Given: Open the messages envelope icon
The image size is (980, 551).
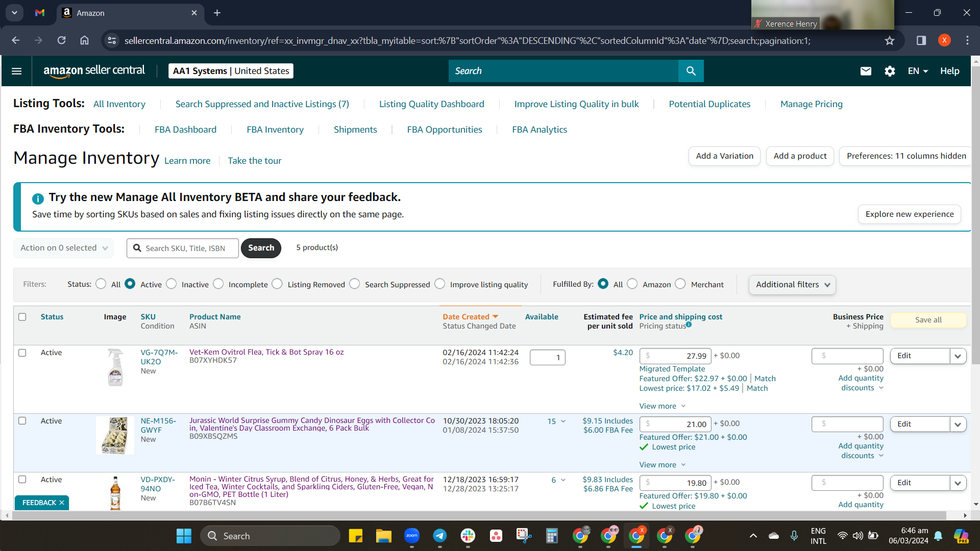Looking at the screenshot, I should (x=866, y=71).
